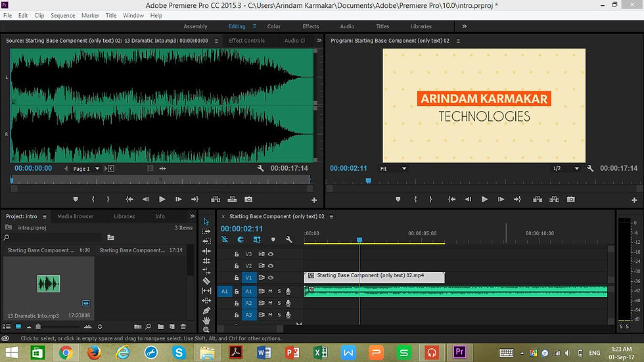Play the Program monitor sequence

485,199
